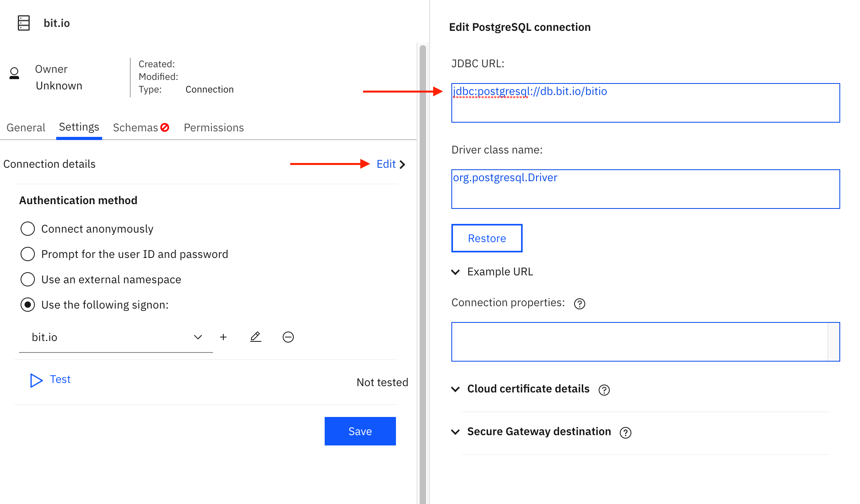Click into the JDBC URL text field
Image resolution: width=860 pixels, height=504 pixels.
pyautogui.click(x=645, y=103)
